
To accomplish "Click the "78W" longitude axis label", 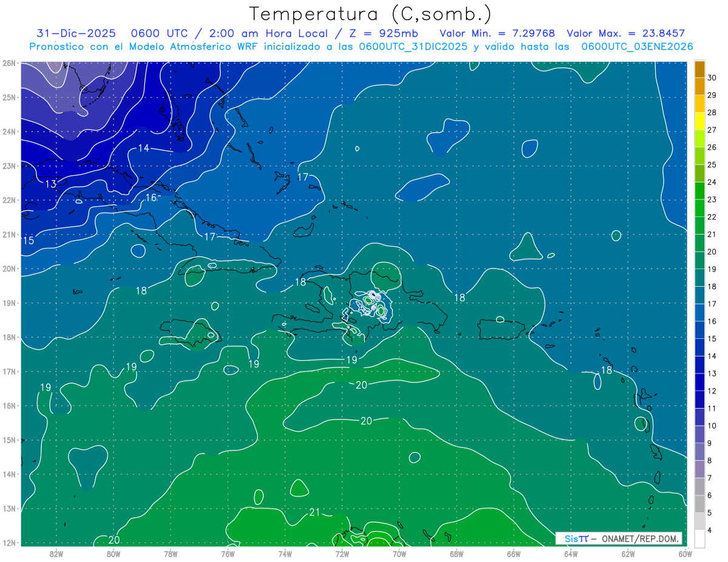I will tap(170, 554).
